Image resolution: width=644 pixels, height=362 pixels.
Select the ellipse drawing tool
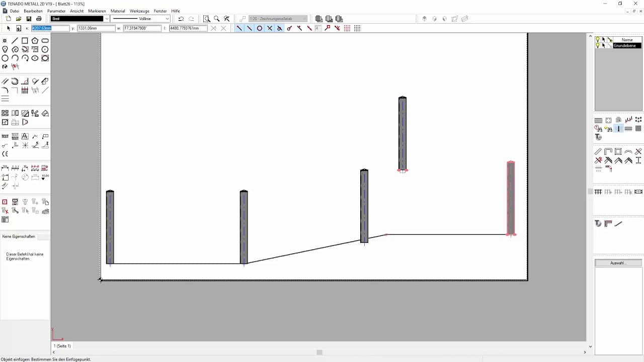[x=35, y=58]
